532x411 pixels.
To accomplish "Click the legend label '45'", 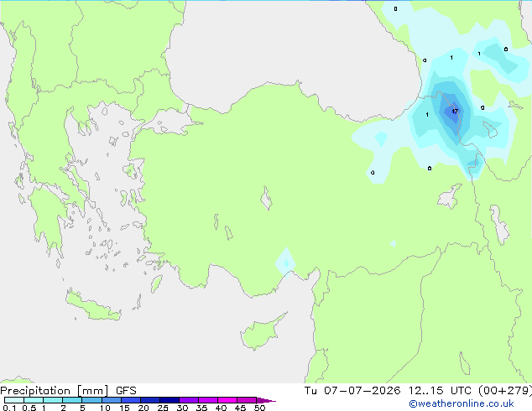I will 240,408.
